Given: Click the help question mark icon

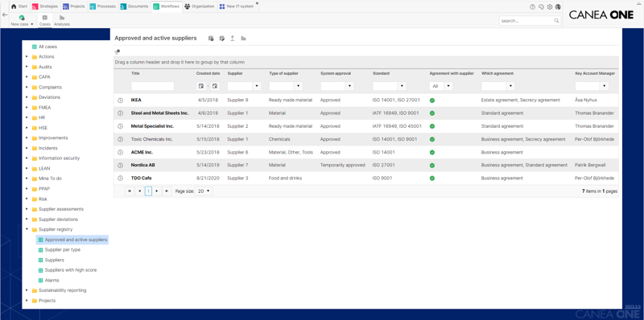Looking at the screenshot, I should pyautogui.click(x=533, y=6).
